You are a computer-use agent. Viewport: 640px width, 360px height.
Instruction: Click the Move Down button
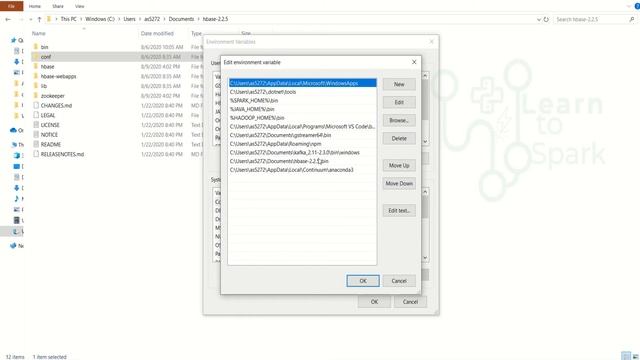(x=399, y=183)
